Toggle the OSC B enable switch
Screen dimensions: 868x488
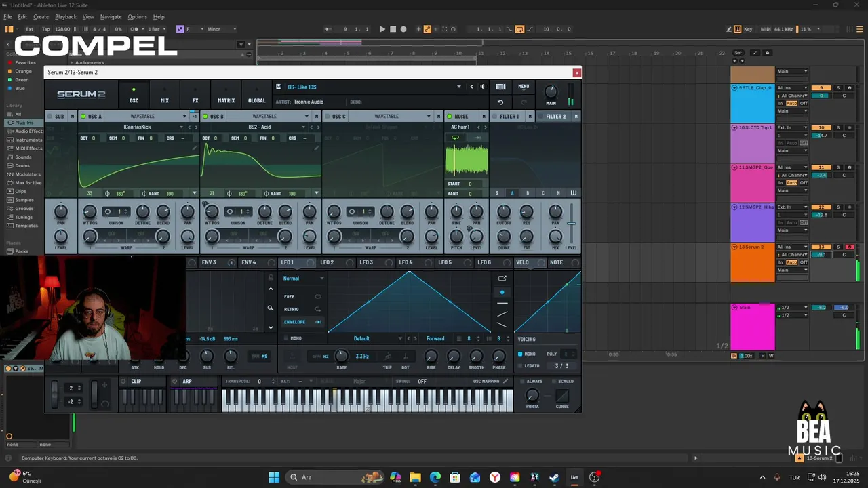[x=205, y=117]
